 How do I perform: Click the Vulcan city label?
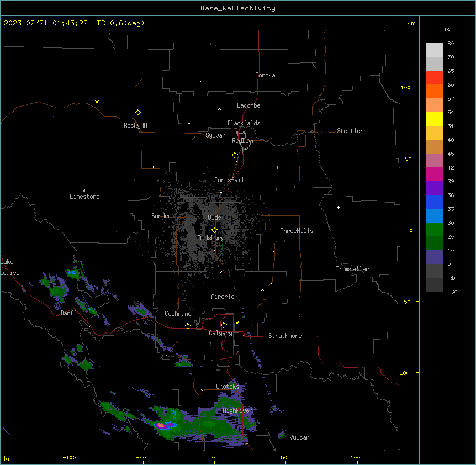click(x=300, y=437)
